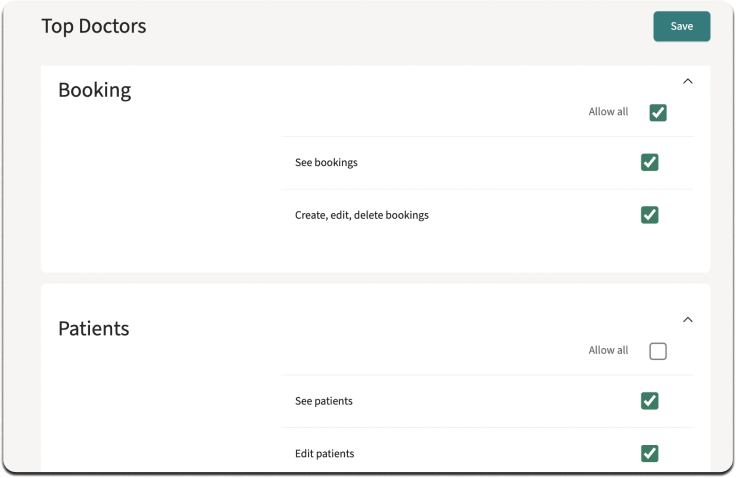The height and width of the screenshot is (478, 736).
Task: Click the Create, edit, delete bookings label
Action: pos(362,215)
